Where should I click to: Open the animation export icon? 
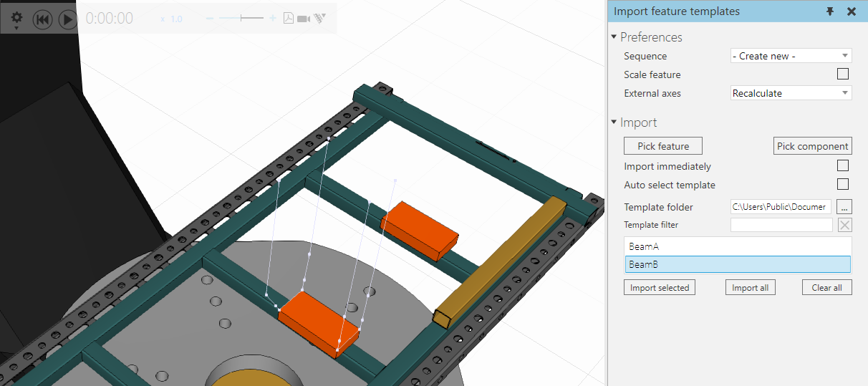point(321,19)
